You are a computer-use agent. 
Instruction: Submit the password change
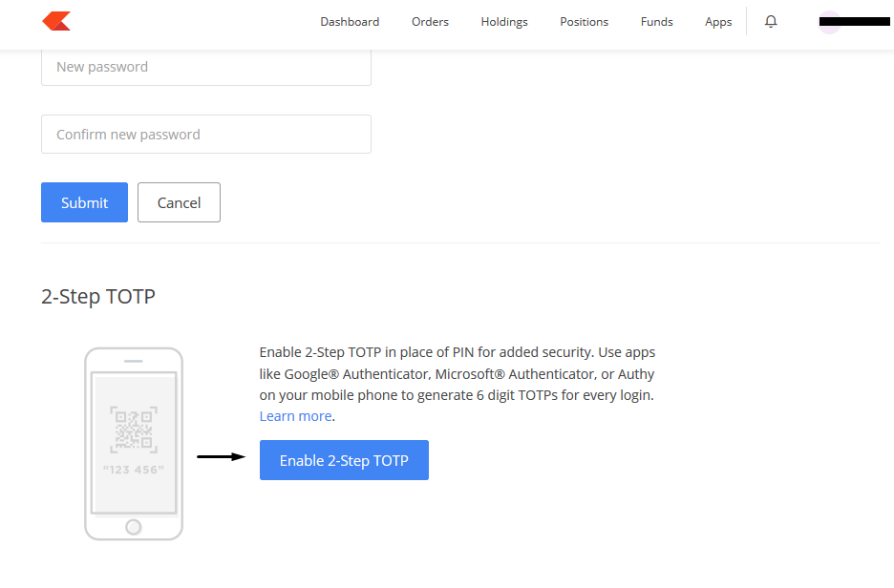tap(84, 202)
